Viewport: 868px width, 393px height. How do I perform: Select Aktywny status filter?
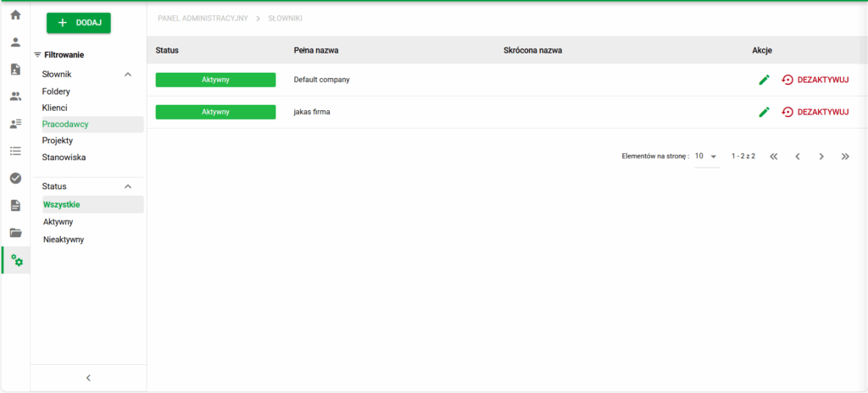(x=58, y=222)
